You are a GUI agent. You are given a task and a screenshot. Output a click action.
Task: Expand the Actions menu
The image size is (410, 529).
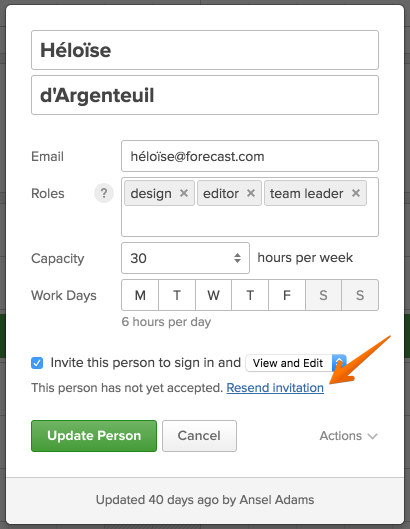(349, 436)
